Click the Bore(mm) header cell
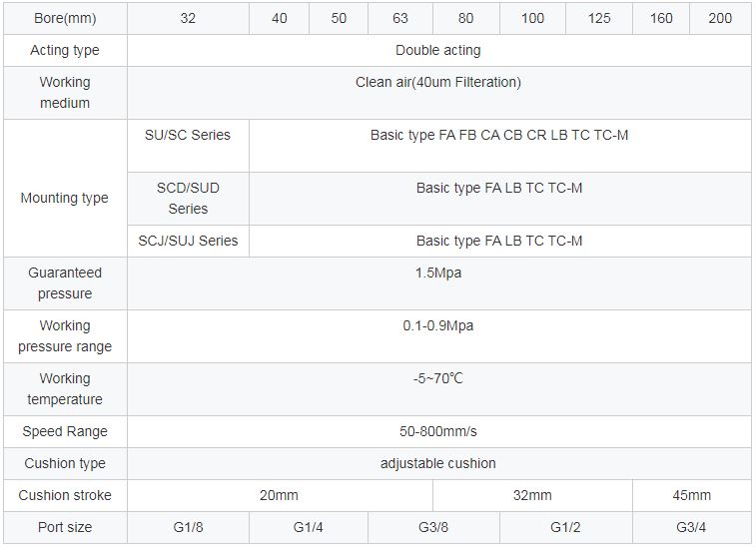Image resolution: width=756 pixels, height=548 pixels. [x=64, y=18]
